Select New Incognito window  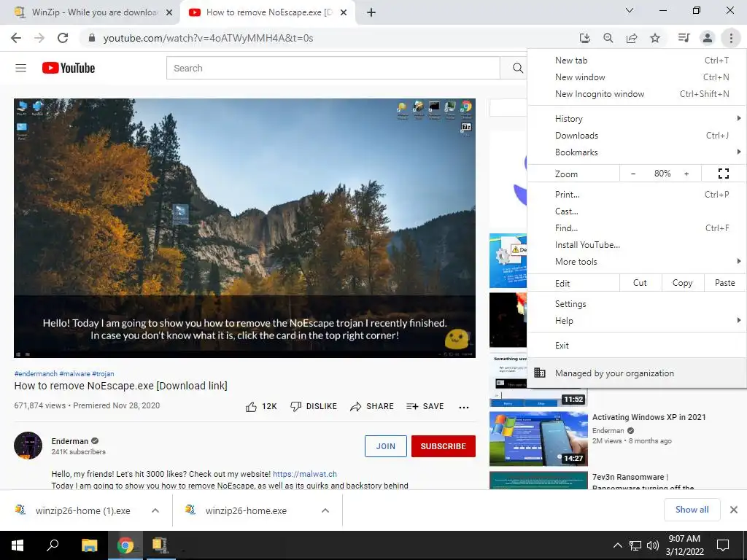tap(636, 94)
